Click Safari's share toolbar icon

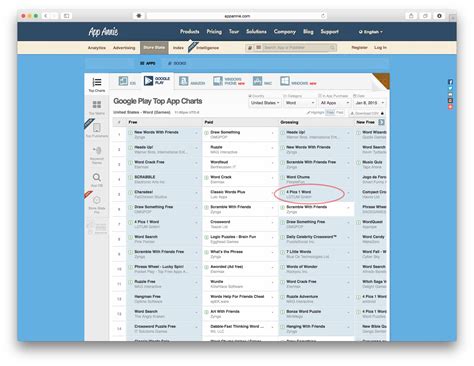pyautogui.click(x=411, y=16)
